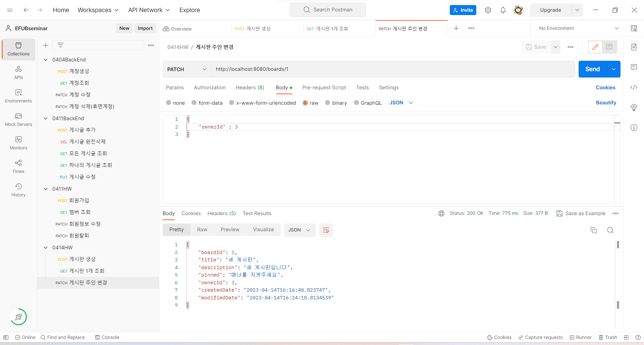Open the Send button arrow dropdown
The image size is (644, 345).
click(614, 69)
